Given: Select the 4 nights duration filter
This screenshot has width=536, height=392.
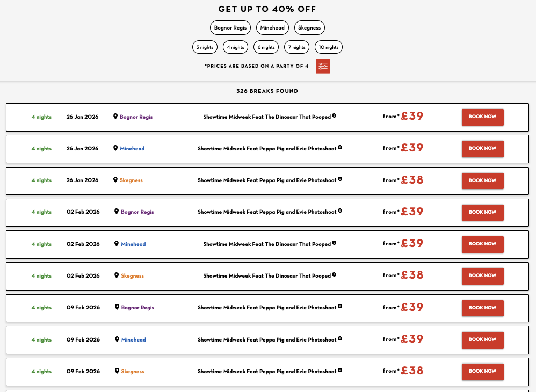Looking at the screenshot, I should (x=235, y=47).
